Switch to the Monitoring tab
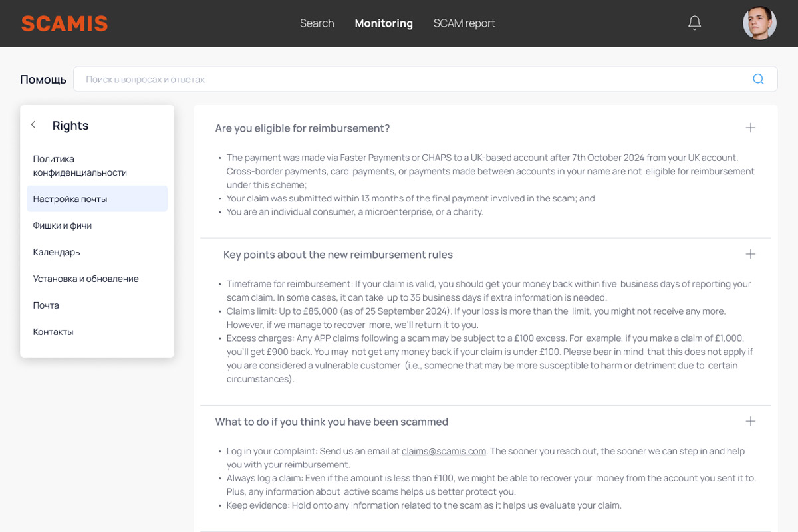 tap(384, 23)
